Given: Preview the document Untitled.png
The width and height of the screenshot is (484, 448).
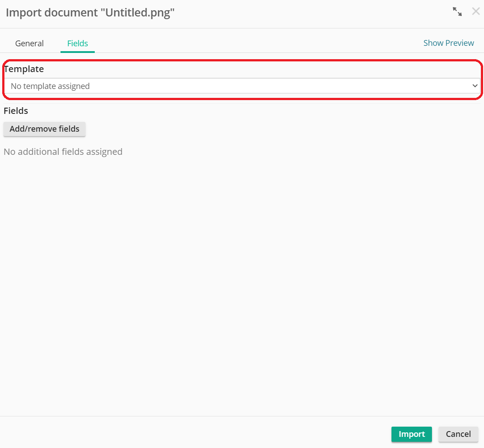Looking at the screenshot, I should click(448, 43).
